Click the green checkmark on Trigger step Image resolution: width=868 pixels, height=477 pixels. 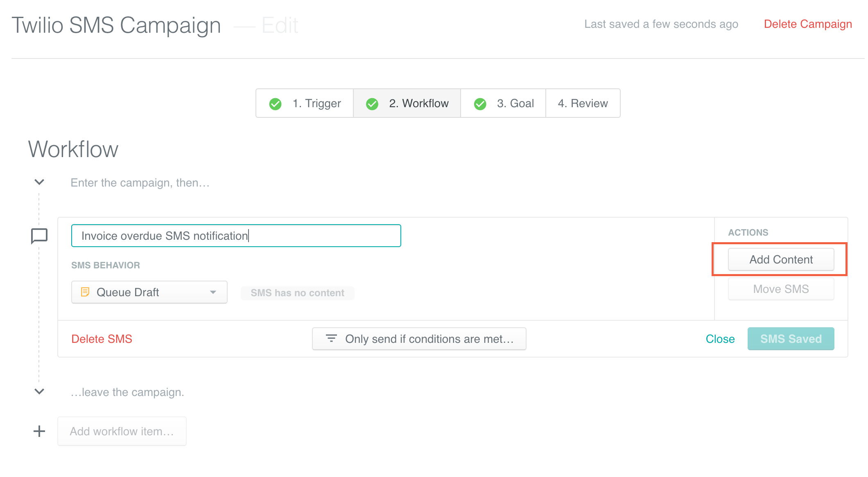275,104
